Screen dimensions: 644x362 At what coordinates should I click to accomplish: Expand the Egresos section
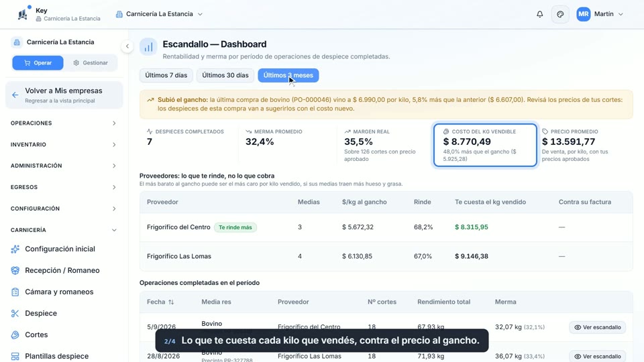click(64, 187)
